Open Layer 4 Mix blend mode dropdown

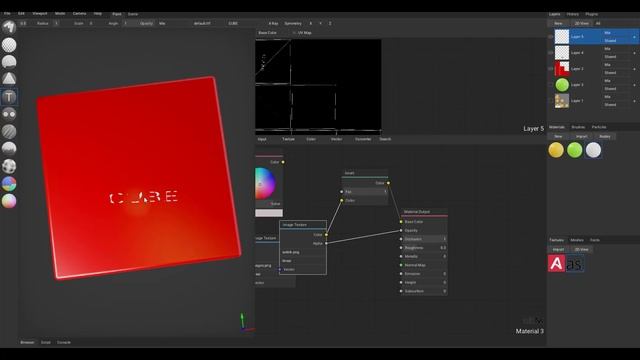coord(616,49)
